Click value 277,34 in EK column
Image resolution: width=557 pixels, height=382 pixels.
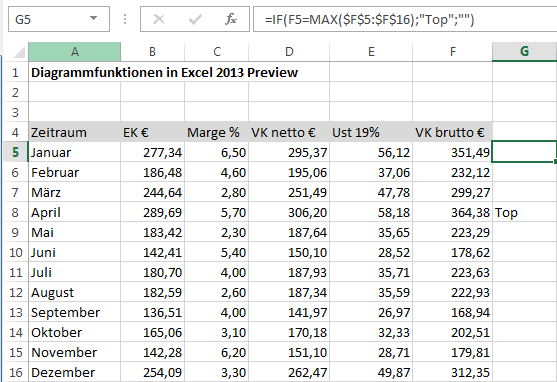coord(152,152)
